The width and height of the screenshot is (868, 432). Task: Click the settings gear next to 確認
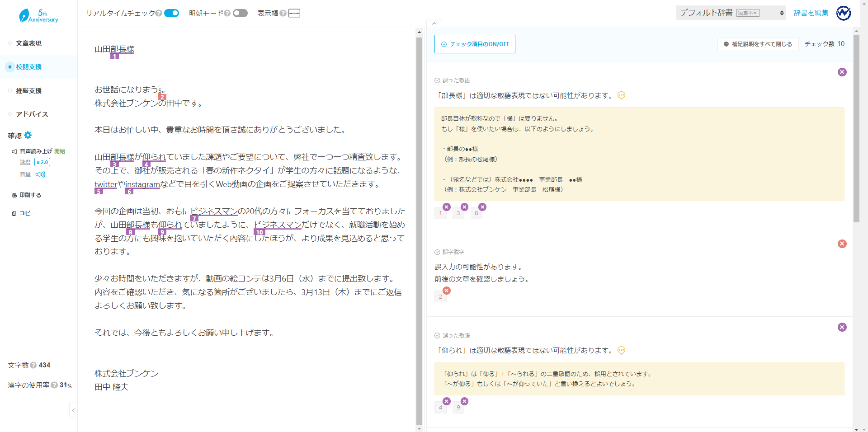coord(28,135)
